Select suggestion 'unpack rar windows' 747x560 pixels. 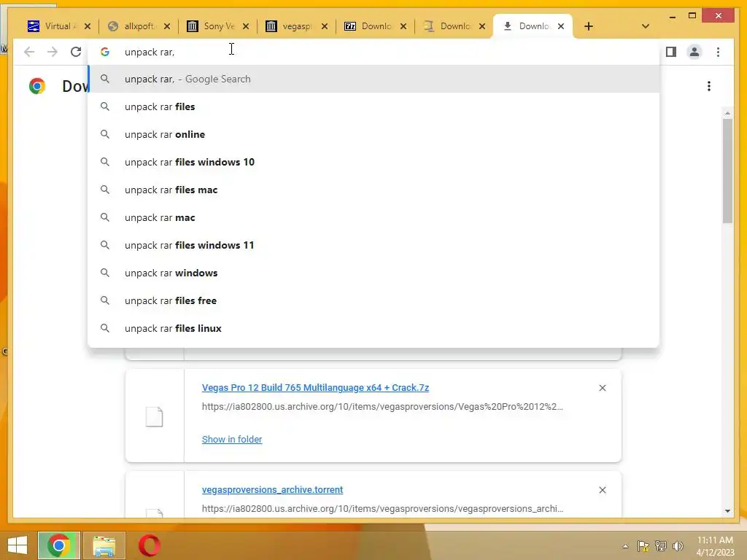(374, 273)
